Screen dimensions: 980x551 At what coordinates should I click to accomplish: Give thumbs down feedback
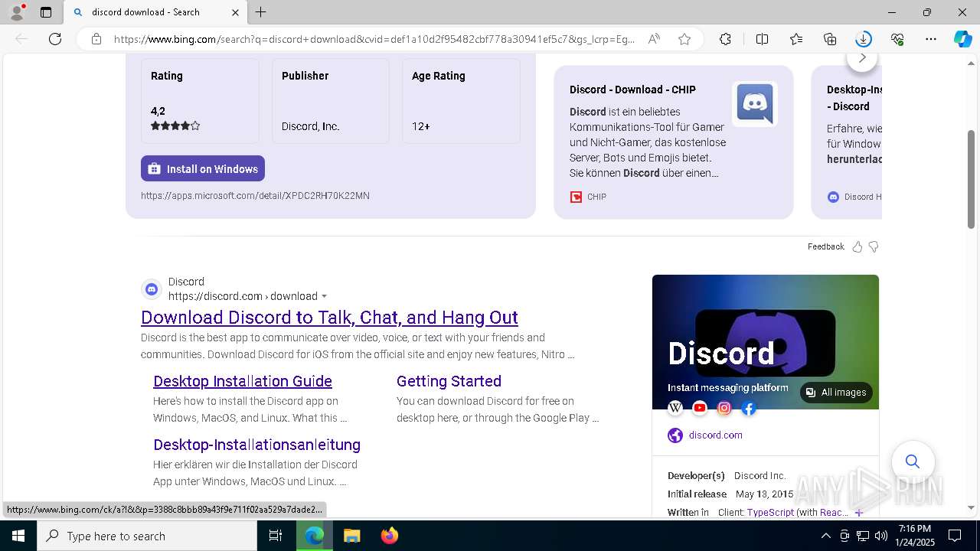tap(874, 246)
